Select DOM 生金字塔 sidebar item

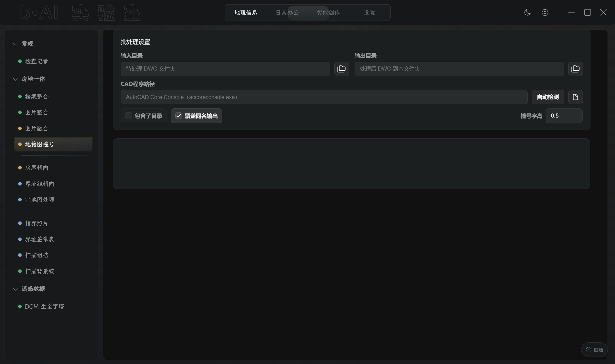pyautogui.click(x=53, y=307)
